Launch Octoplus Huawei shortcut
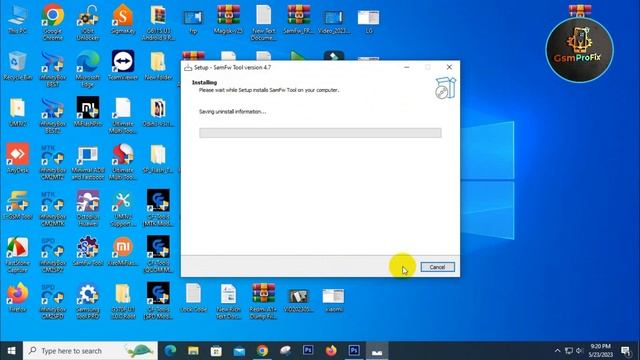This screenshot has width=640, height=360. click(88, 208)
